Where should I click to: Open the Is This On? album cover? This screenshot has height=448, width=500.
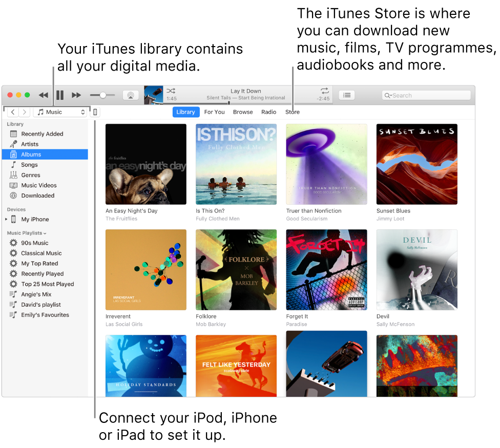pos(236,164)
